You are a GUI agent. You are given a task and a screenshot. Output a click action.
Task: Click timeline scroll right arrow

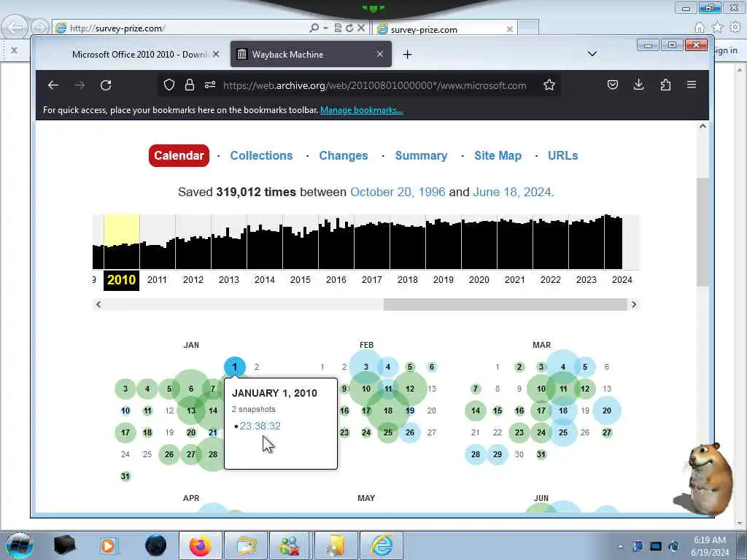tap(634, 304)
